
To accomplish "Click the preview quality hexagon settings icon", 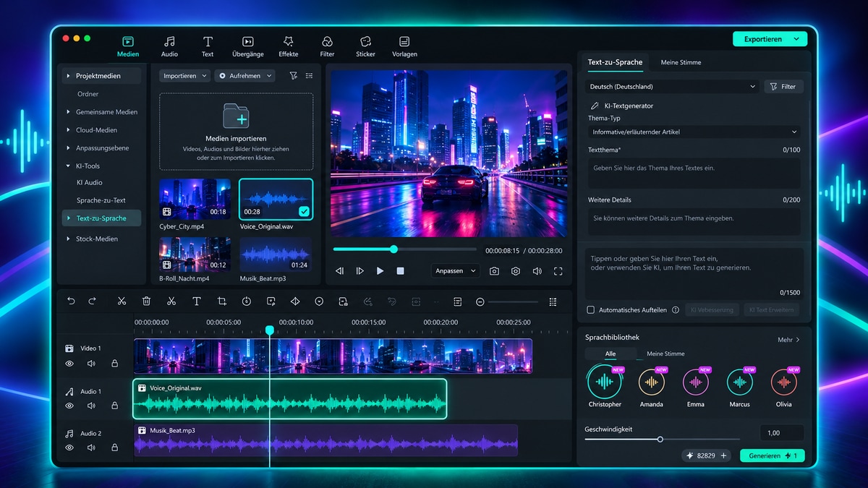I will [516, 271].
